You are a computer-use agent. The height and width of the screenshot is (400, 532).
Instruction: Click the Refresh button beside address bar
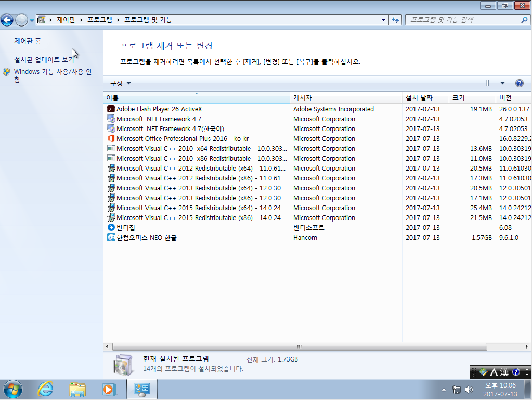click(x=395, y=20)
